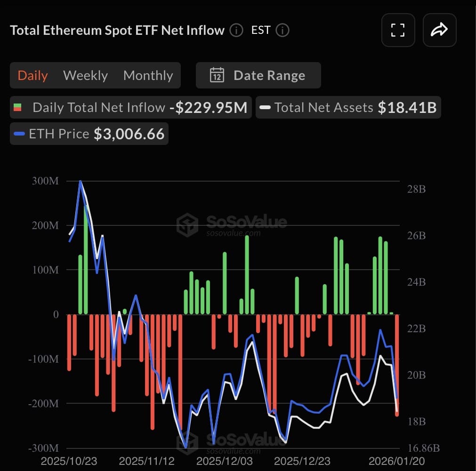Click the green-red Daily Net Inflow legend square
This screenshot has height=471, width=476.
17,107
